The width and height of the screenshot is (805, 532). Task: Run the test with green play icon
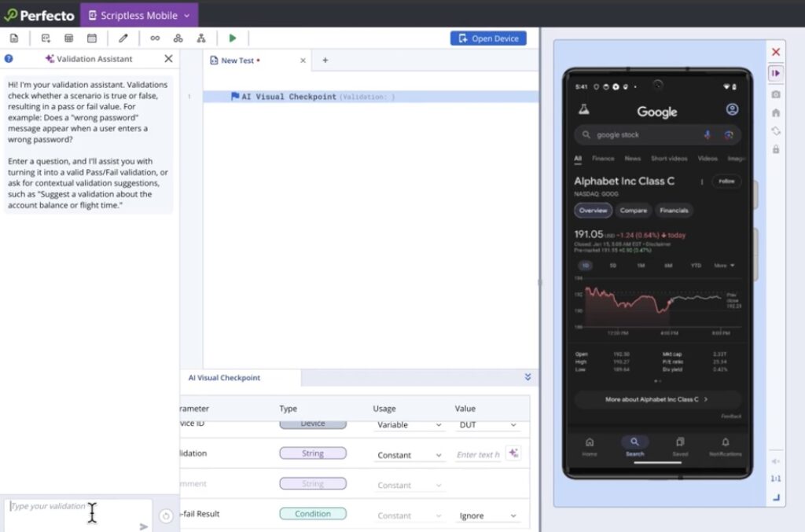(x=232, y=38)
